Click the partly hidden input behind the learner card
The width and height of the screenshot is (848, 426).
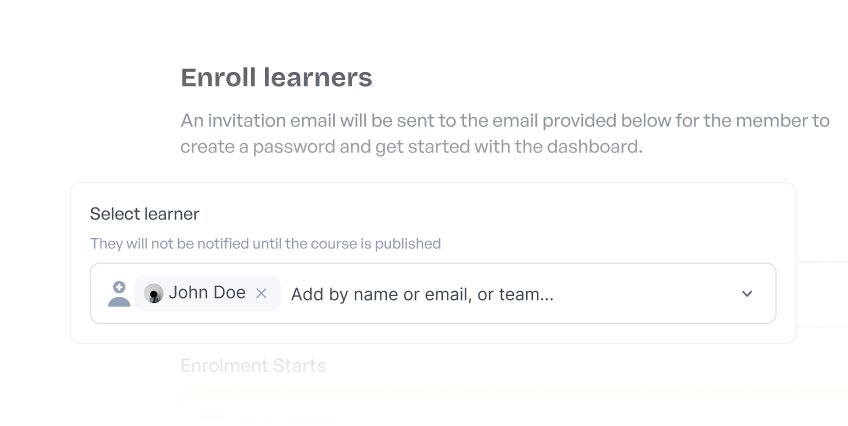point(821,293)
